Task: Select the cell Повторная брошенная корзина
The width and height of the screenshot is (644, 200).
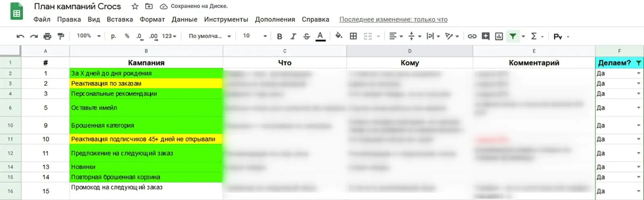Action: [x=146, y=177]
